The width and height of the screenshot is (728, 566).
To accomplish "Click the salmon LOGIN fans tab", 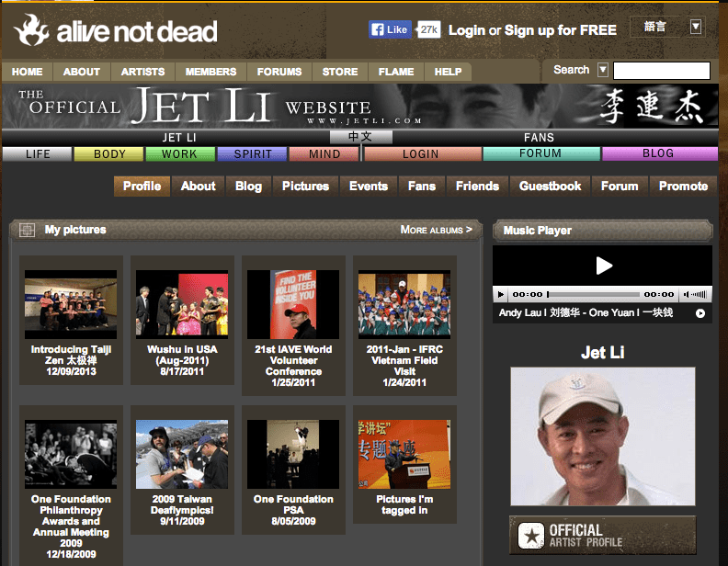I will [423, 153].
